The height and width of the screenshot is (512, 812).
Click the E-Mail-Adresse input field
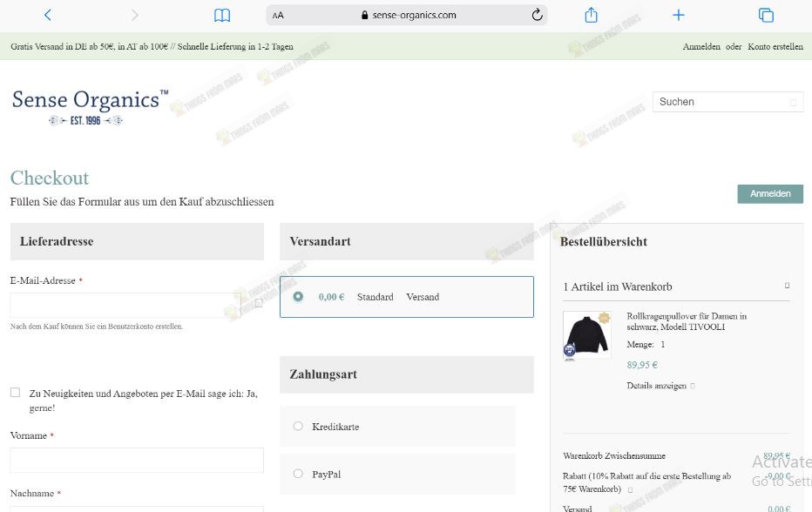(x=125, y=305)
